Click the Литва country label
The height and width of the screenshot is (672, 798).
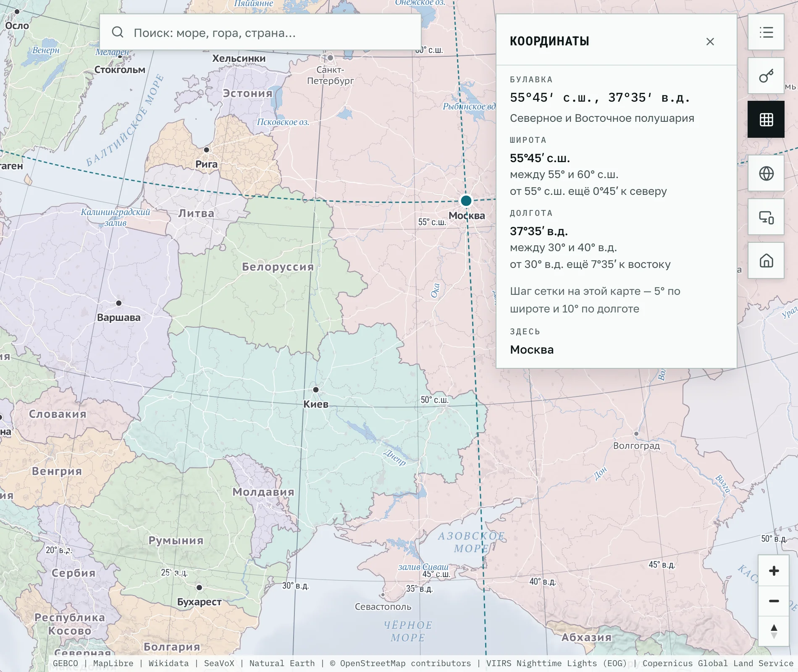pyautogui.click(x=196, y=213)
